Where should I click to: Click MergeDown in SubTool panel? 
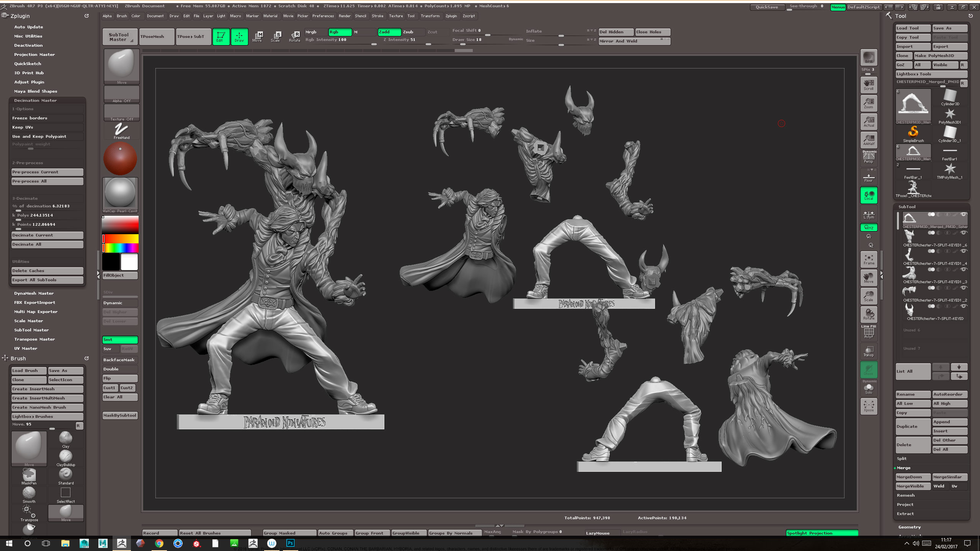(913, 477)
